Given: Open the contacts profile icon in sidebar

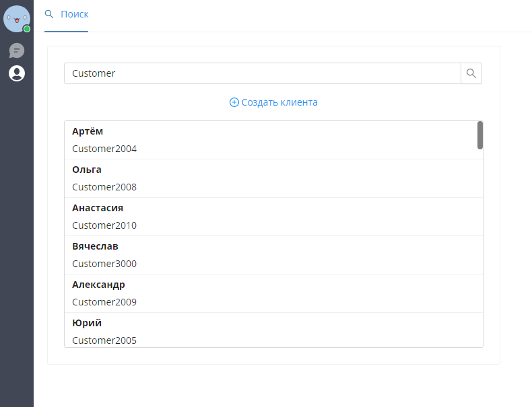Looking at the screenshot, I should point(17,73).
